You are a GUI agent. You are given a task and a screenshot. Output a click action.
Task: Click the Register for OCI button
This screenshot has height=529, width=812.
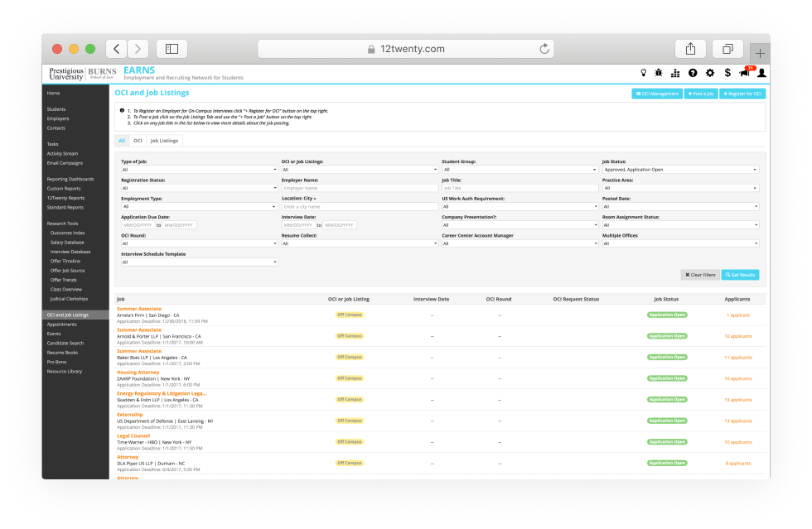tap(742, 94)
